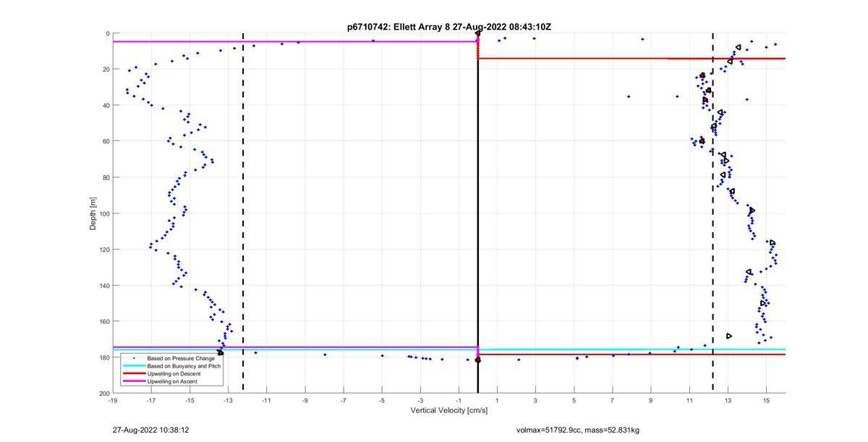
Task: Click legend entry 'Based on Pressure Change'
Action: (x=181, y=358)
